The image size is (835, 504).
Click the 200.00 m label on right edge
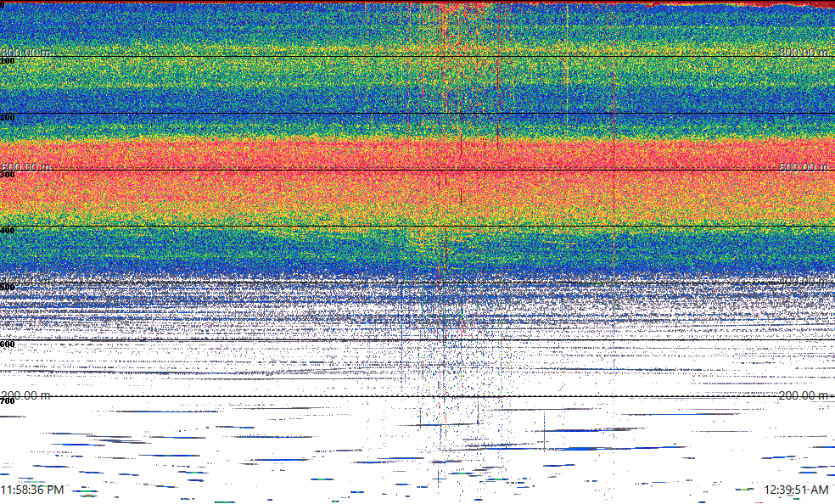click(x=804, y=395)
